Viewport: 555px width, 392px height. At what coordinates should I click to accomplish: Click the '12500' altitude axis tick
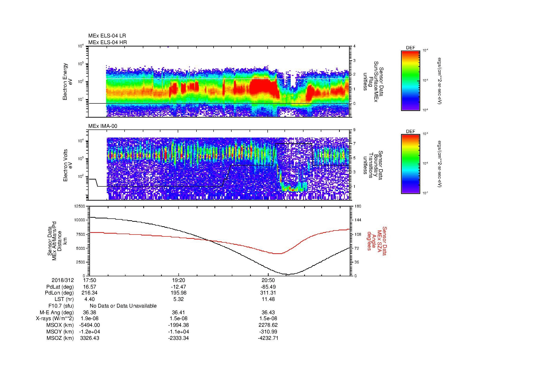point(80,206)
